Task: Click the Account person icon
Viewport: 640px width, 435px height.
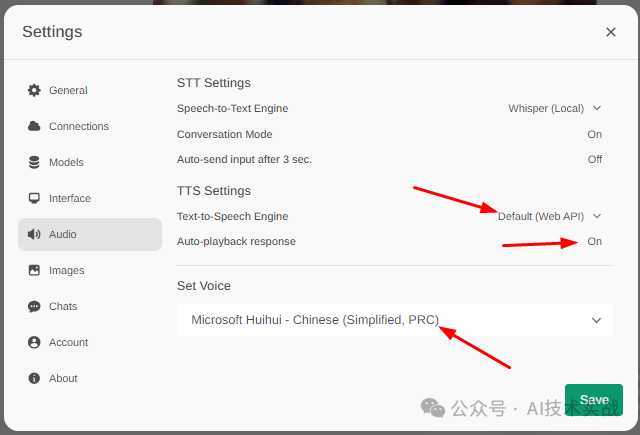Action: pyautogui.click(x=34, y=342)
